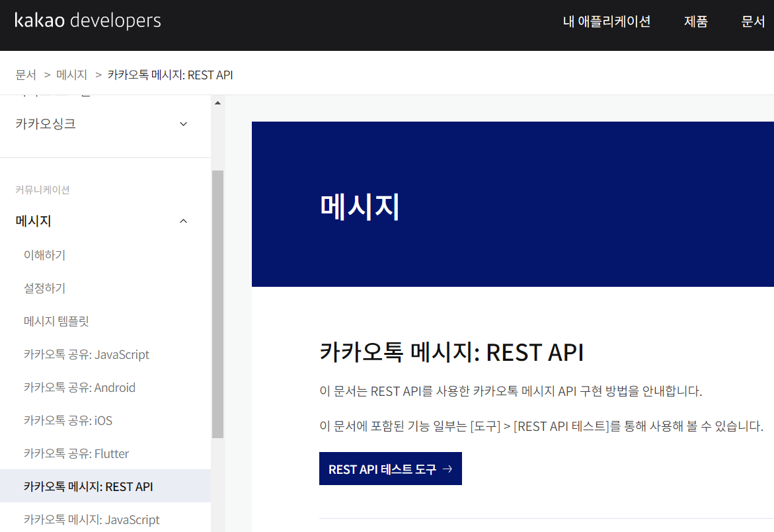This screenshot has height=532, width=774.
Task: Open the 카카오싱크 sidebar item
Action: coord(46,124)
